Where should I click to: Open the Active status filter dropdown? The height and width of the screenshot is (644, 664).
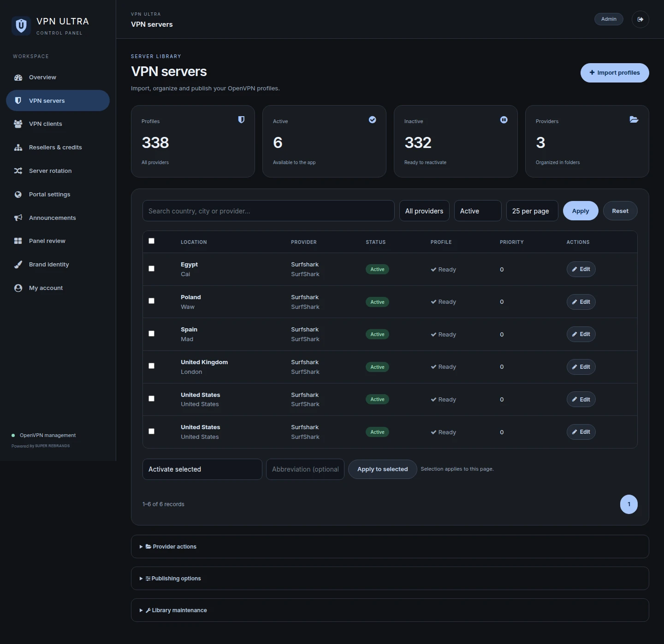pos(478,211)
